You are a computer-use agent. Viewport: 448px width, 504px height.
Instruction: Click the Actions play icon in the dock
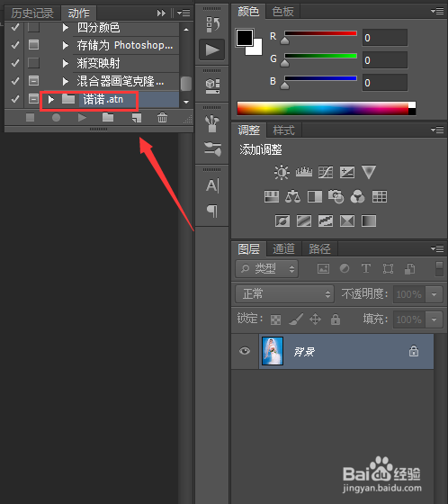click(x=212, y=49)
